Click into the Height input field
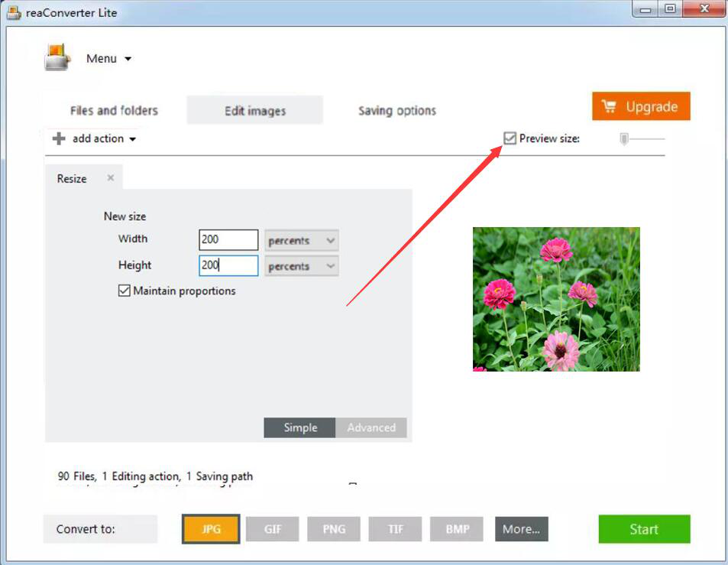728x565 pixels. (x=228, y=265)
